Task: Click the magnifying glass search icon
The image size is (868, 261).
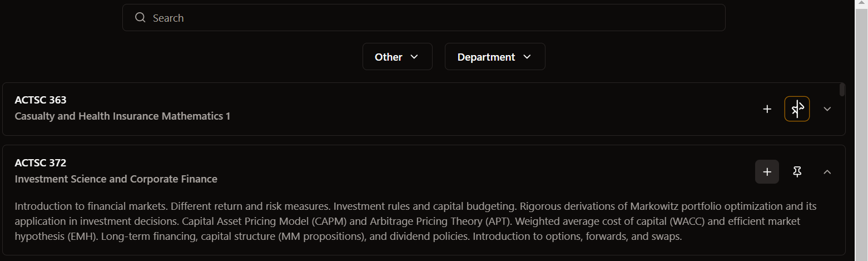Action: tap(140, 18)
